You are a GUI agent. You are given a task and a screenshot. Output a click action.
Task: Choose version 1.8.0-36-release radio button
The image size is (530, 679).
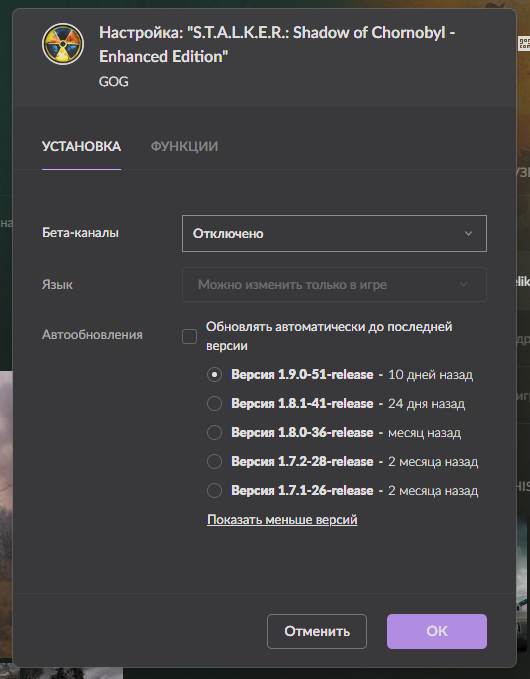coord(214,432)
